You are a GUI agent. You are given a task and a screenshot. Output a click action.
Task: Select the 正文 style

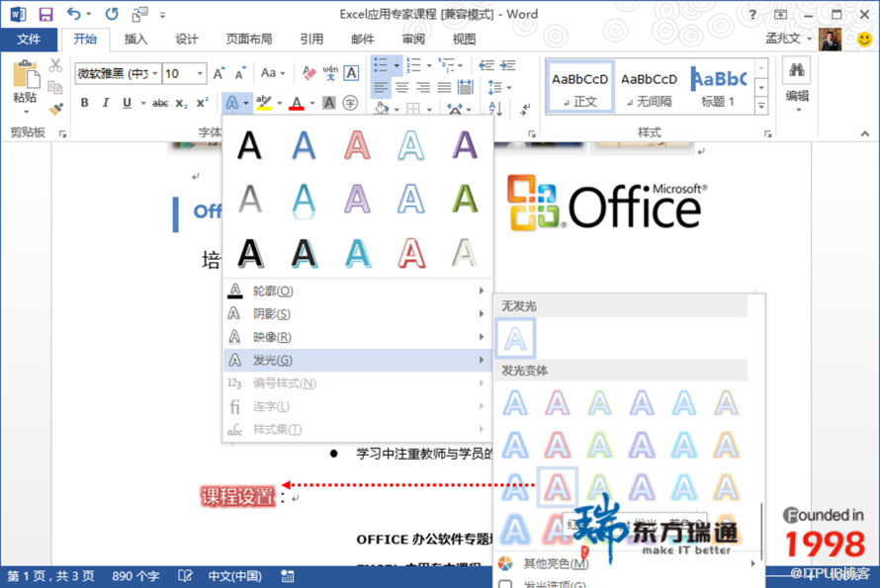[580, 88]
